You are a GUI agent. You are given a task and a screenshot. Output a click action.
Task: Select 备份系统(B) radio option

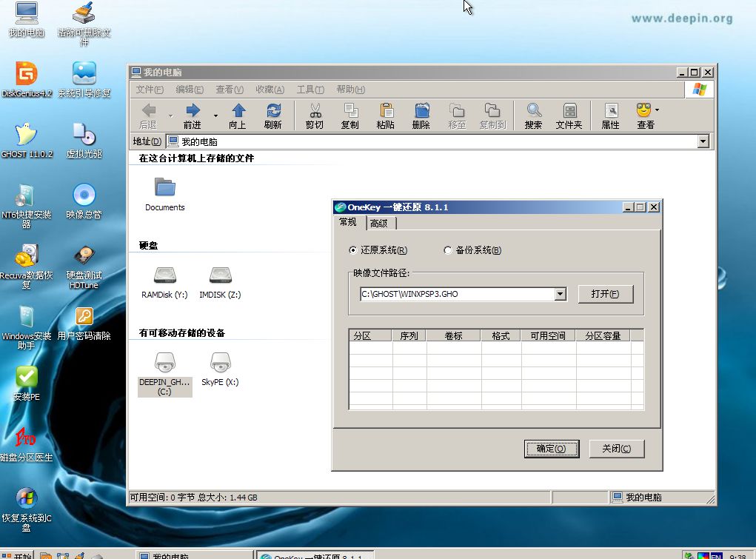(472, 250)
